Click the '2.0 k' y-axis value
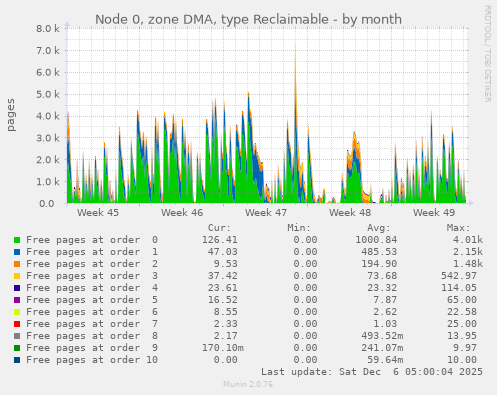The width and height of the screenshot is (497, 395). click(48, 160)
